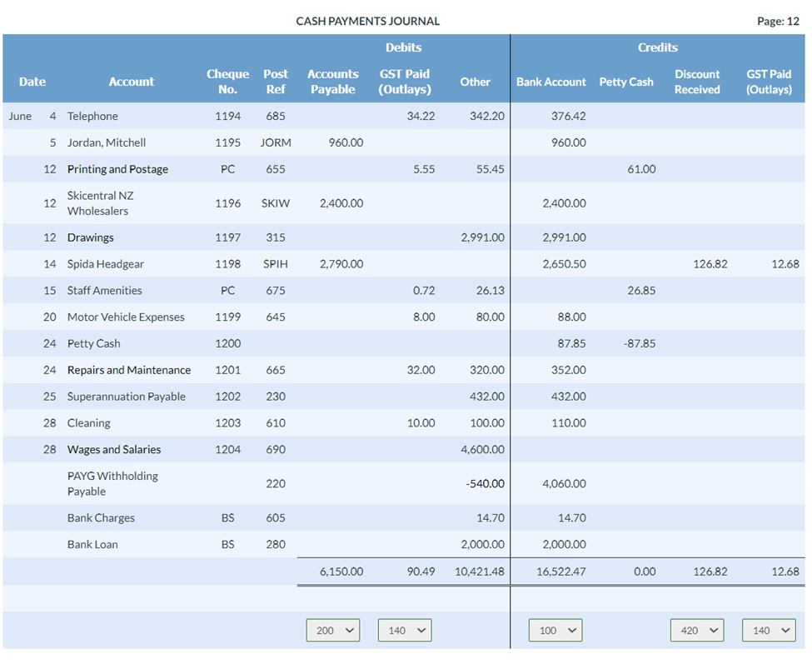Image resolution: width=812 pixels, height=664 pixels.
Task: Click cheque number 1194
Action: click(228, 116)
